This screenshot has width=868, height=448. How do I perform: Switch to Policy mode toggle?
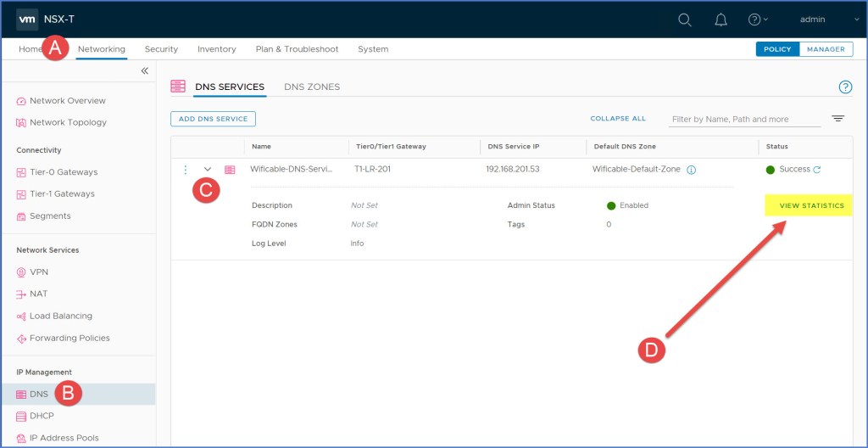click(x=777, y=49)
